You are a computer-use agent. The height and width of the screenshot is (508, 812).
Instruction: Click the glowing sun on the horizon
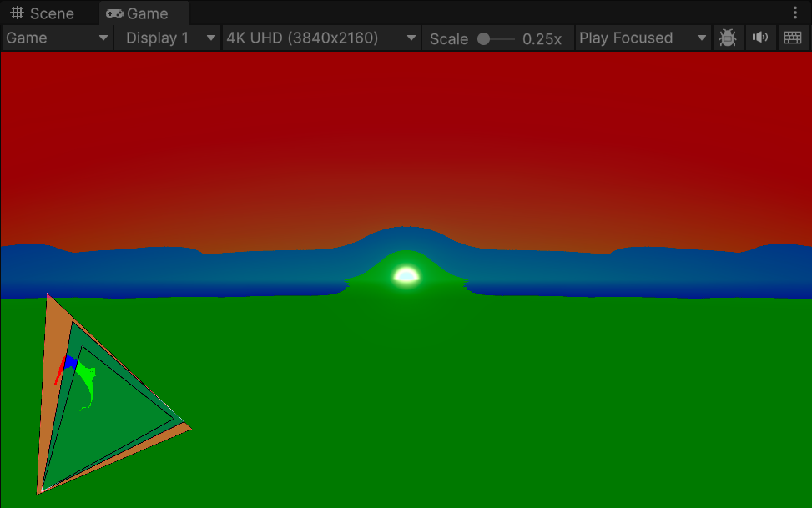pos(404,274)
